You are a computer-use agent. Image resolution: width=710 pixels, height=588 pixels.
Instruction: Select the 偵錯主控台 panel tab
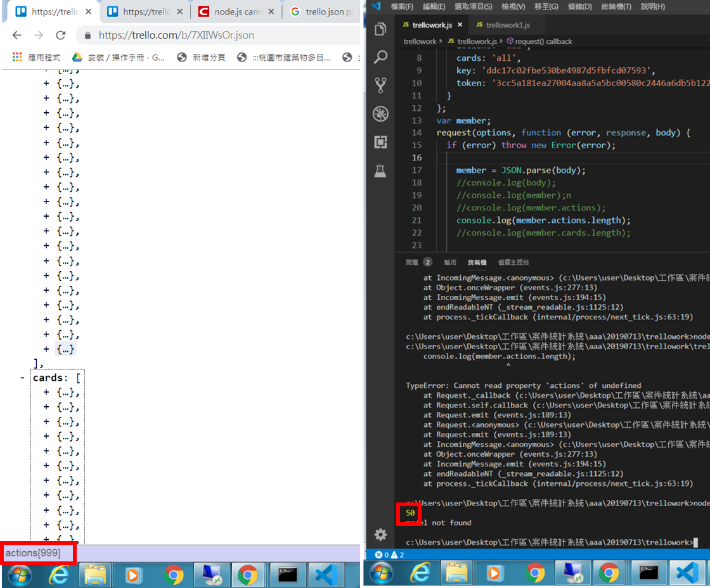tap(513, 262)
